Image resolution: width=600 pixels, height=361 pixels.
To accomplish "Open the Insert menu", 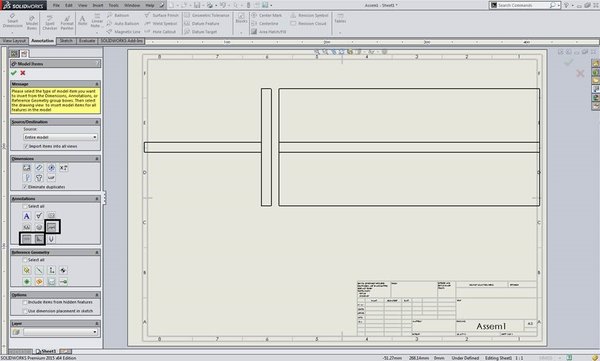I will [x=98, y=5].
